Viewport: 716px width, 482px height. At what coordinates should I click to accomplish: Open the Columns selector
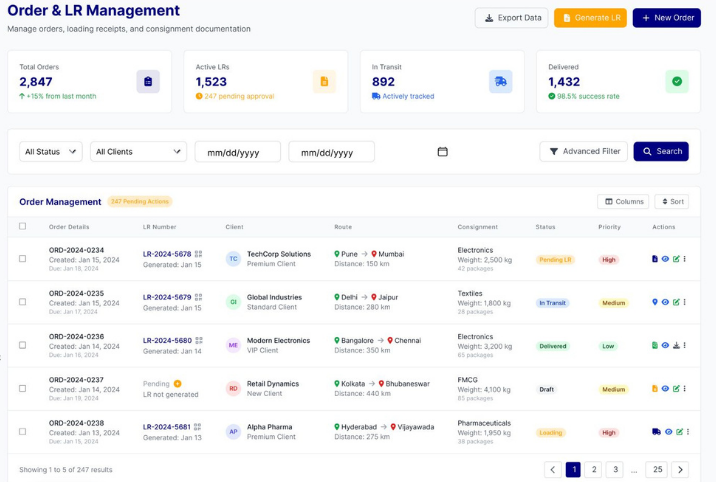pyautogui.click(x=623, y=201)
